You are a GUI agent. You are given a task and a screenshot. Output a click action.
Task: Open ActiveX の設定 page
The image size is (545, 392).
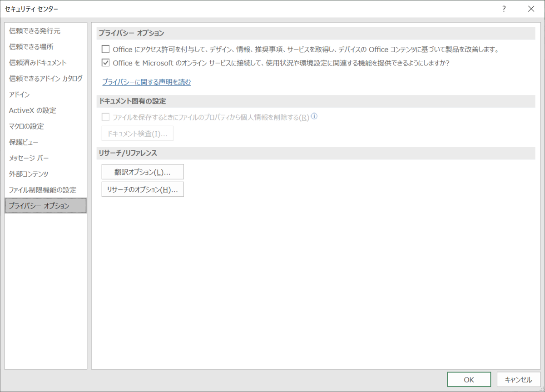[45, 110]
